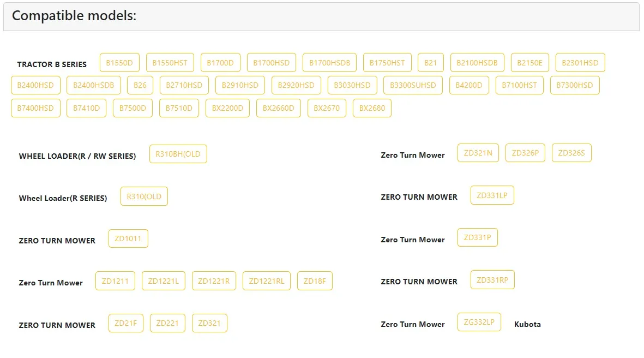Select the B26 tractor model
644x358 pixels.
click(x=140, y=85)
